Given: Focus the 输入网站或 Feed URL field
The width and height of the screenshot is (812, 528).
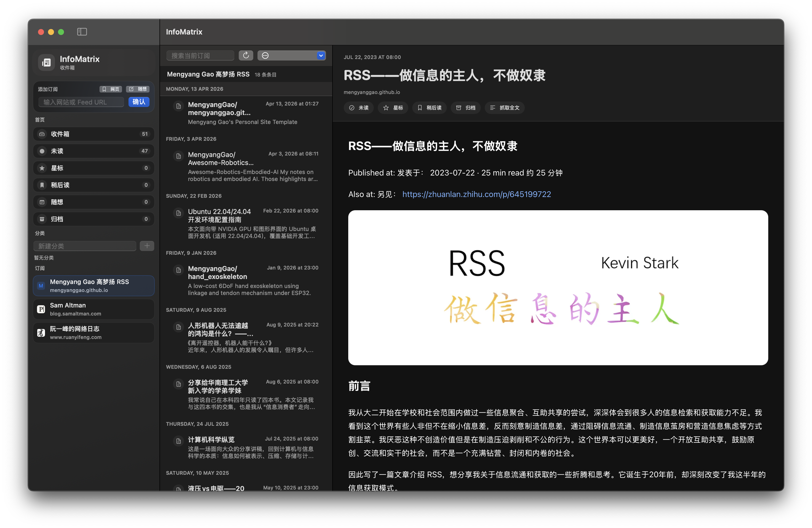Looking at the screenshot, I should (81, 102).
